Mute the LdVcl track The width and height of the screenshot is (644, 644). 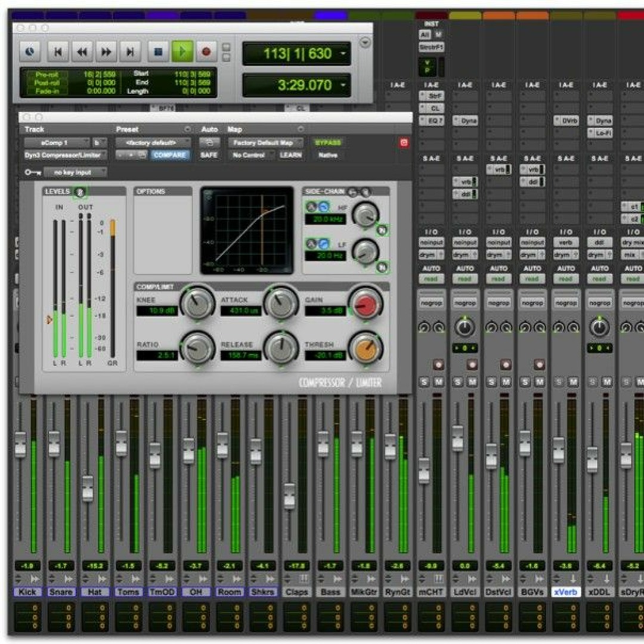point(472,382)
